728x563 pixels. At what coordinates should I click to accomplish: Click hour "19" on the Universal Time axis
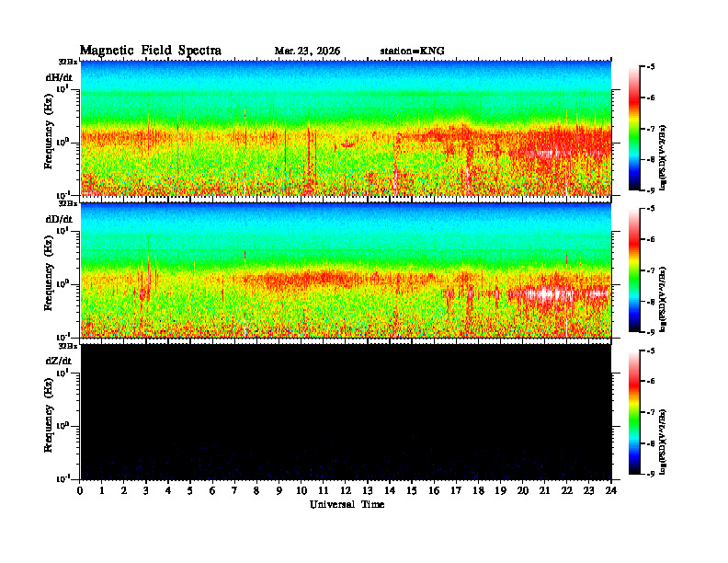click(500, 491)
